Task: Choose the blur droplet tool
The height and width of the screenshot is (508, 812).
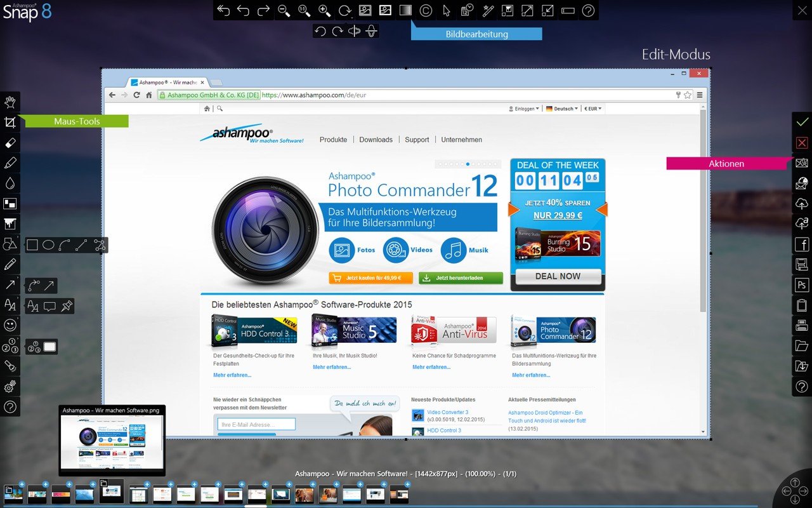Action: pos(10,183)
